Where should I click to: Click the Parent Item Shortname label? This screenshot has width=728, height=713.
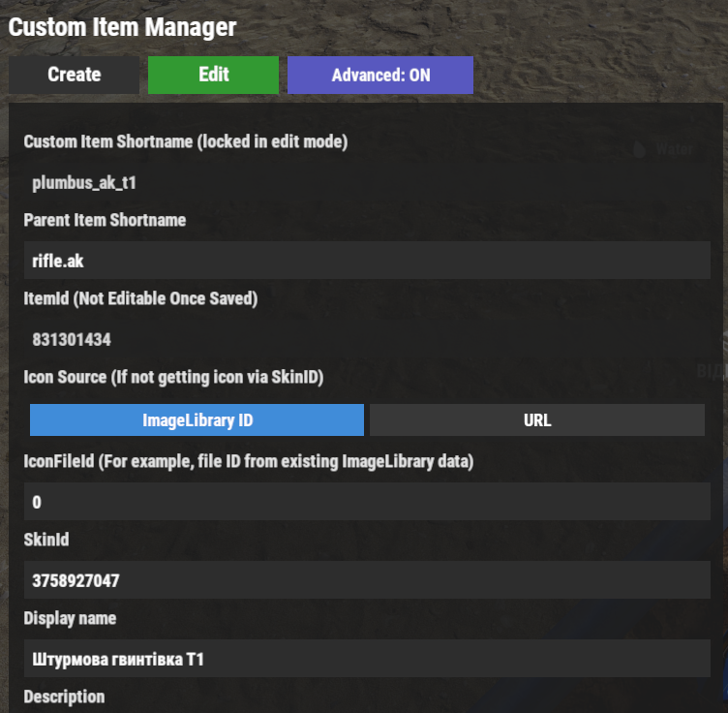point(105,220)
